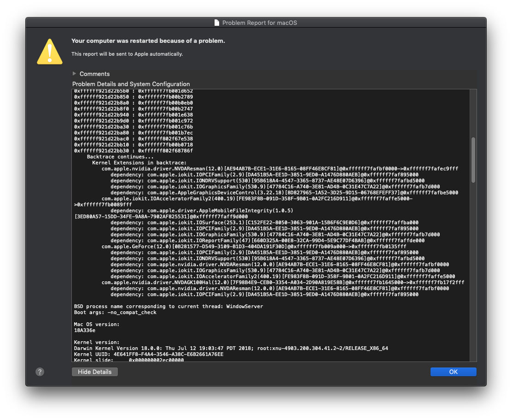Click the 'Comments' label
Image resolution: width=512 pixels, height=420 pixels.
click(95, 74)
